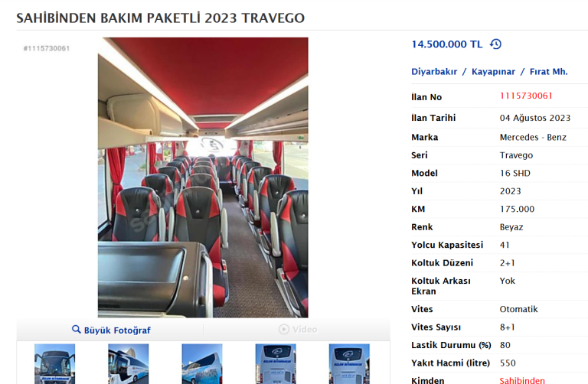This screenshot has height=384, width=588.
Task: Click the red İlan No 1115730061
Action: click(526, 96)
